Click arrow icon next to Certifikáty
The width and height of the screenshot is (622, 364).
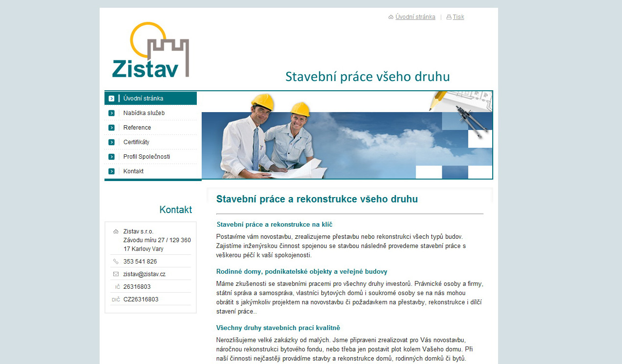coord(111,142)
